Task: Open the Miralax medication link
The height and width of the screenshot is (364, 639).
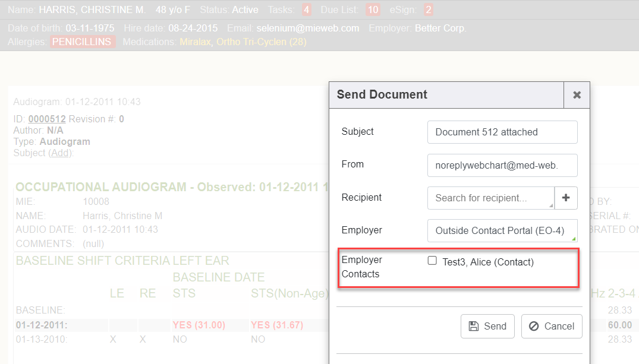Action: (195, 42)
